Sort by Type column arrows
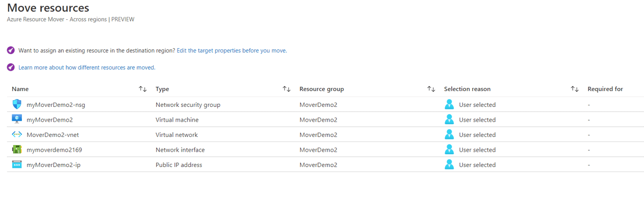Image resolution: width=644 pixels, height=199 pixels. pyautogui.click(x=286, y=89)
